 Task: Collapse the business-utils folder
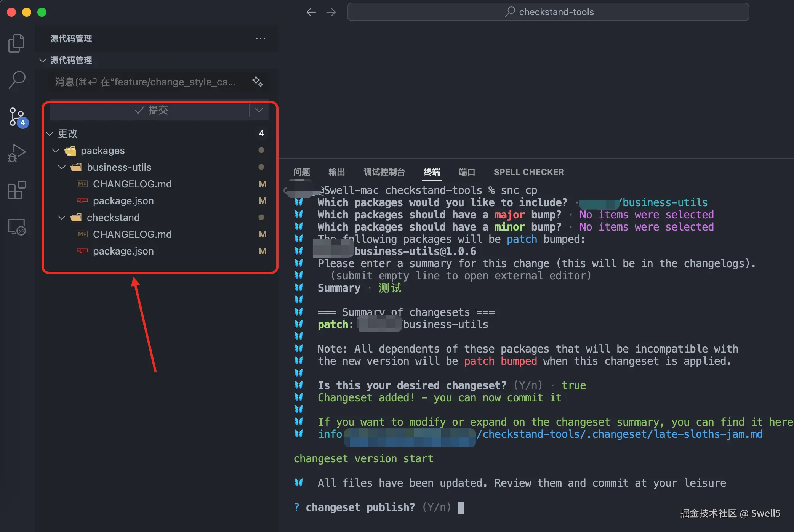tap(62, 167)
